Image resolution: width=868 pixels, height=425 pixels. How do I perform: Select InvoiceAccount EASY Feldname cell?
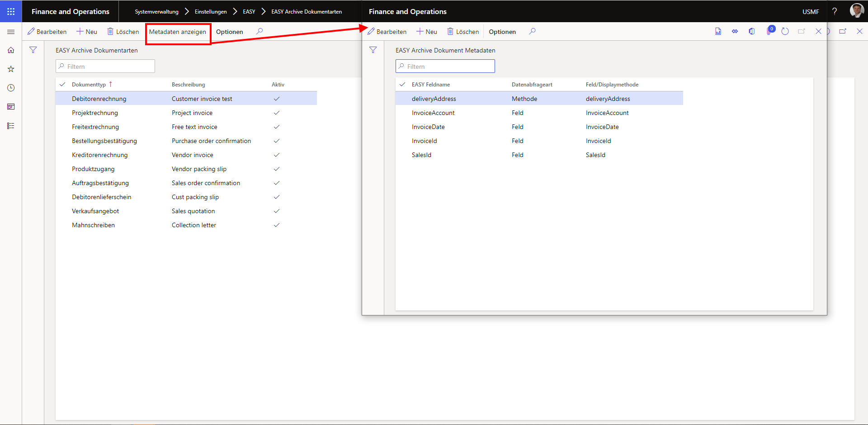pos(433,113)
